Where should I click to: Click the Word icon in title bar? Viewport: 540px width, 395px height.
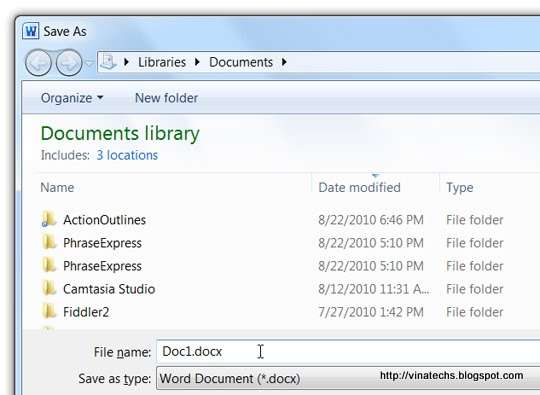coord(31,31)
